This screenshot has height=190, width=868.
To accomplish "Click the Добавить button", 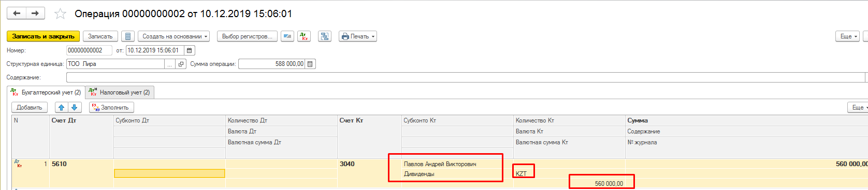I will click(30, 107).
